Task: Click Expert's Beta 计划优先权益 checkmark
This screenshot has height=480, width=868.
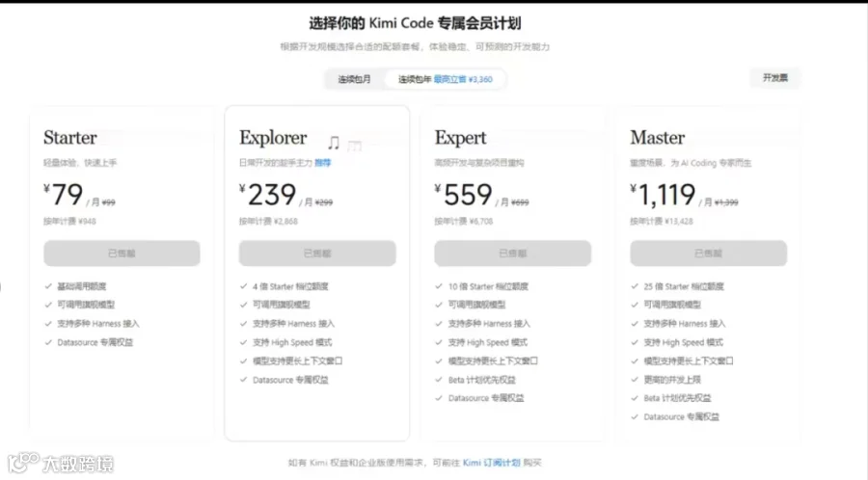Action: pos(439,380)
